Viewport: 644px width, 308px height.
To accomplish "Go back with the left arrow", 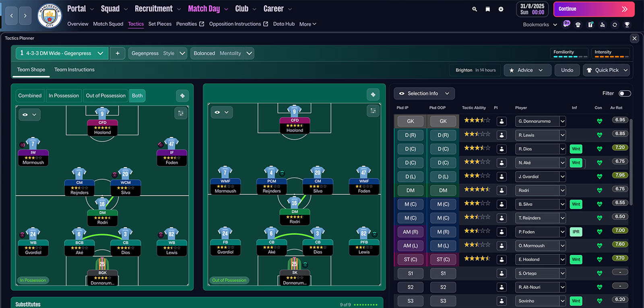I will click(x=12, y=16).
